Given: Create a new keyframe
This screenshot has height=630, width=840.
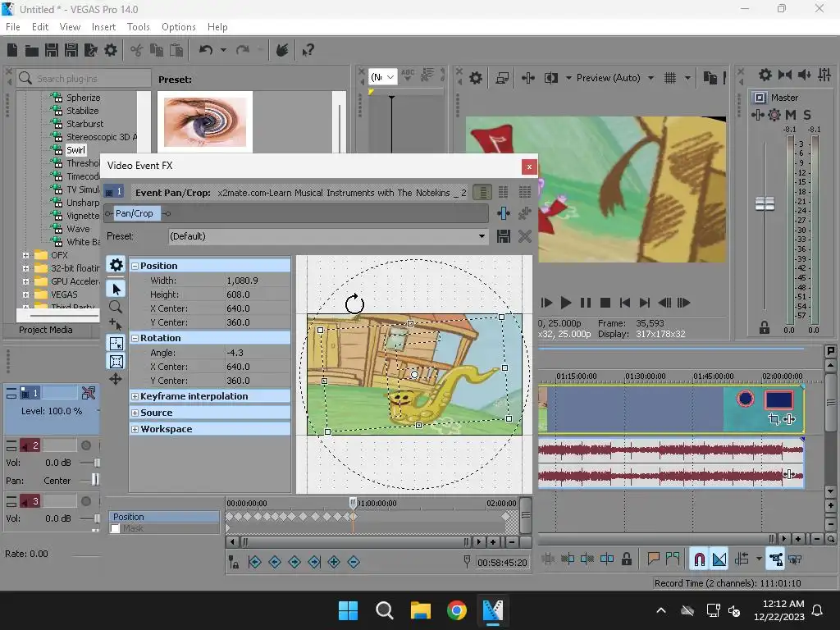Looking at the screenshot, I should pos(334,562).
